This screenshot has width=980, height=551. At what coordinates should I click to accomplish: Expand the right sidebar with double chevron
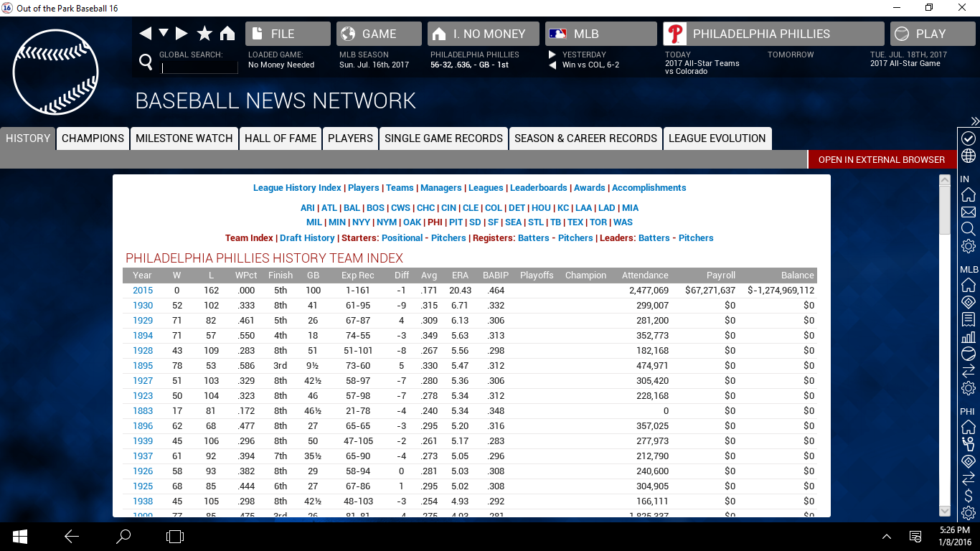pos(975,121)
